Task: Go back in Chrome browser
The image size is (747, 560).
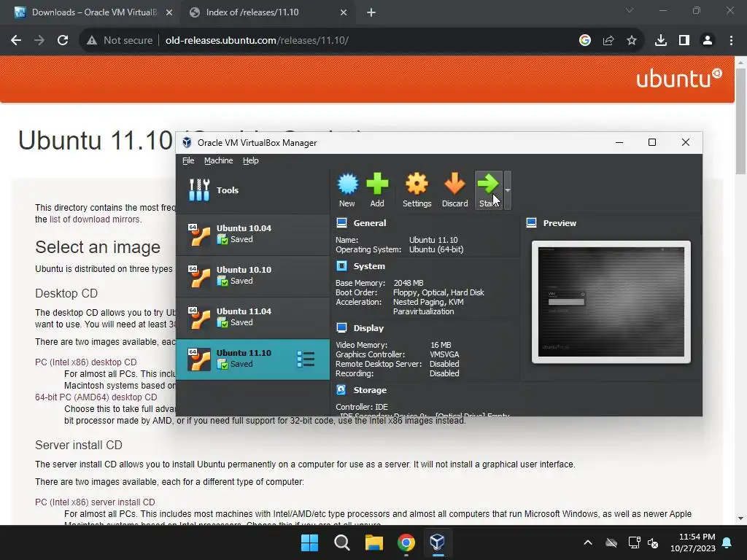Action: point(16,41)
